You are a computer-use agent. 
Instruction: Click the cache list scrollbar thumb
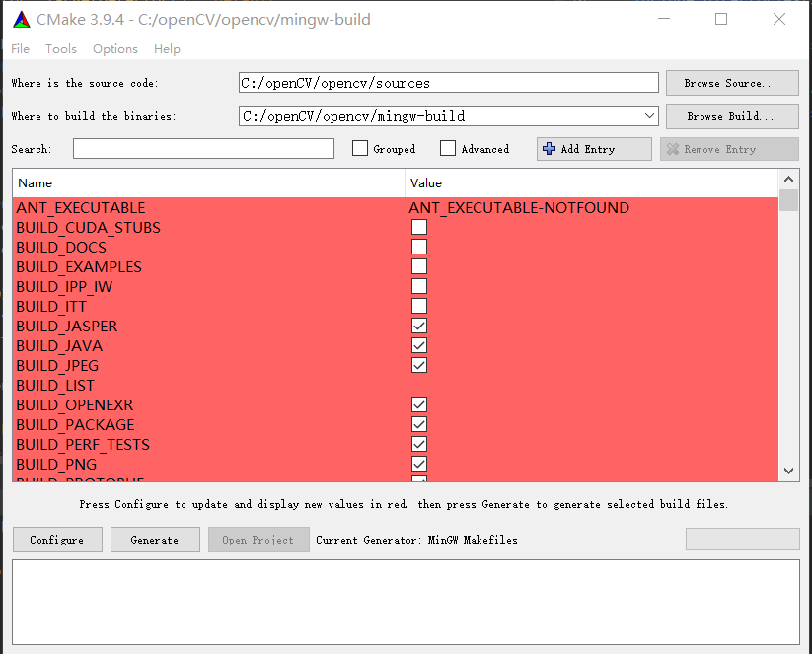788,200
